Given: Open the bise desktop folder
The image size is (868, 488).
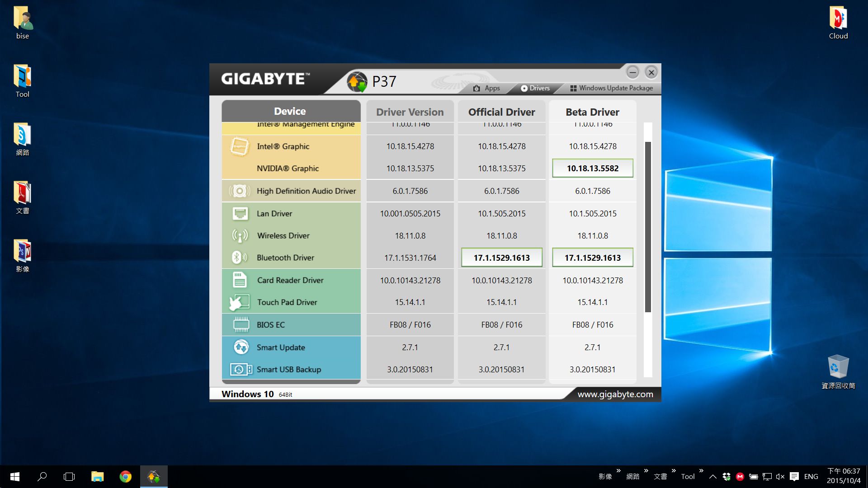Looking at the screenshot, I should [23, 23].
